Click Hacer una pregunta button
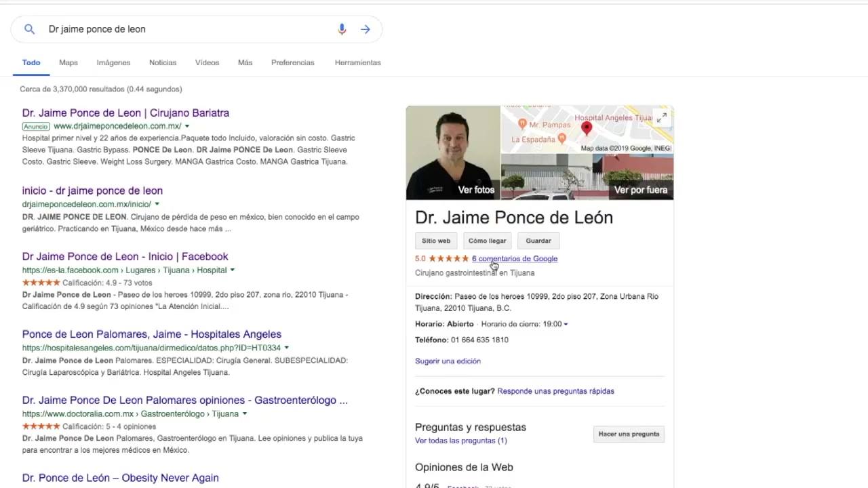 [x=629, y=434]
